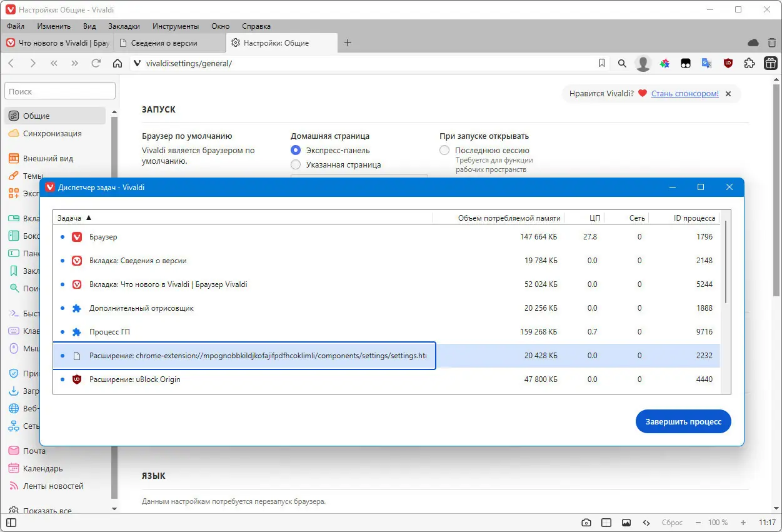Open the Вид menu

(89, 26)
